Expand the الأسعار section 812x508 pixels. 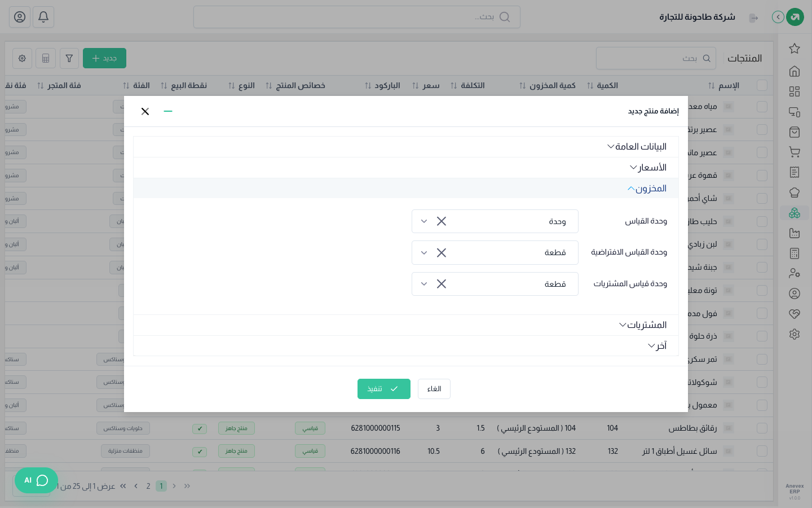(x=406, y=168)
